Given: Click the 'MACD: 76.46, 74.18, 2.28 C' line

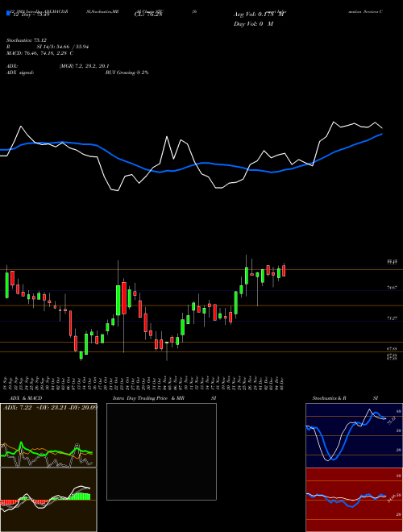Looking at the screenshot, I should click(40, 53).
